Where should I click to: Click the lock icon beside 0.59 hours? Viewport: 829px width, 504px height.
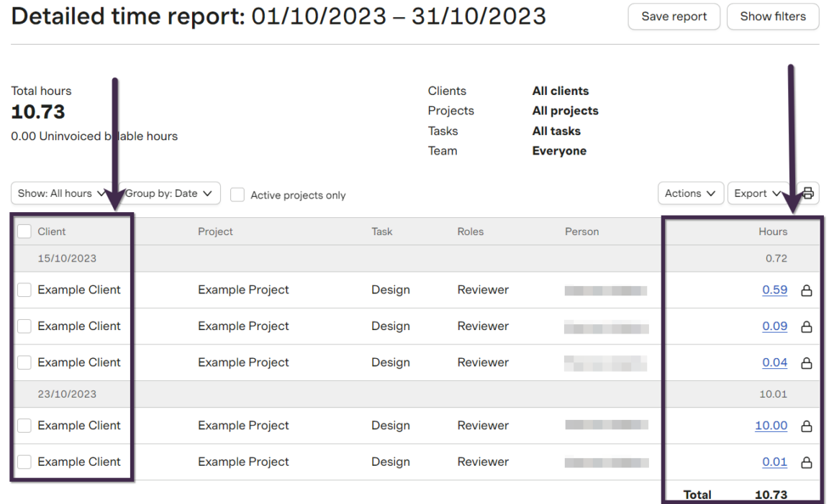click(807, 290)
